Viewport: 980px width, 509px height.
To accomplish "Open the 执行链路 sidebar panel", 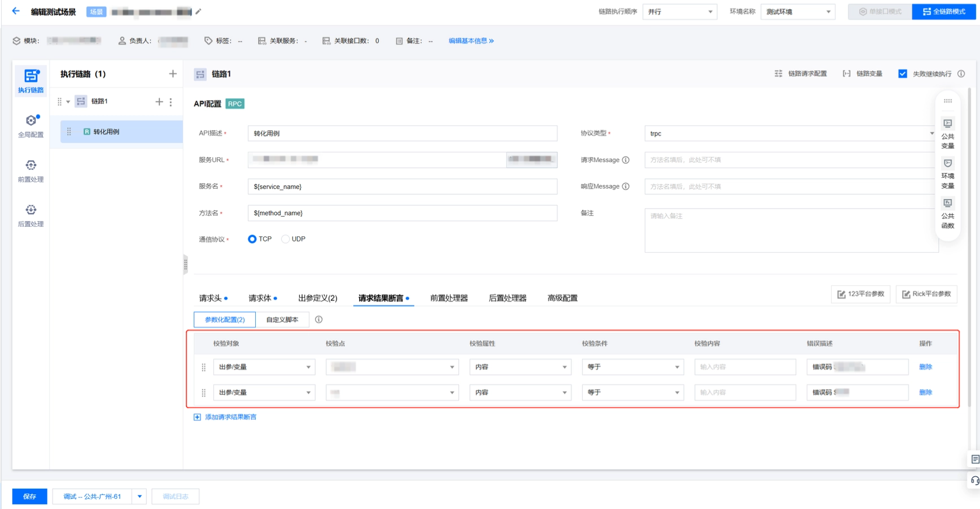I will click(x=30, y=81).
